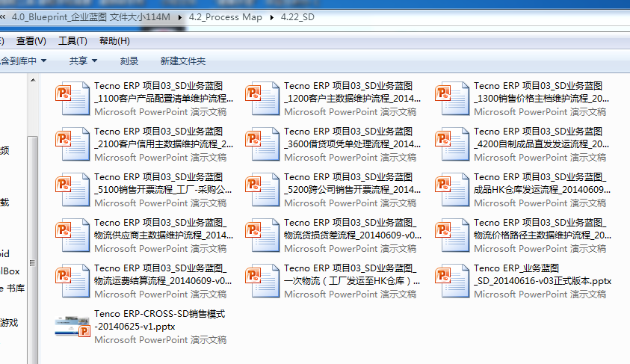Select the Tenco ERP-CROSS-SD销售模式 thumbnail
630x364 pixels.
click(72, 326)
